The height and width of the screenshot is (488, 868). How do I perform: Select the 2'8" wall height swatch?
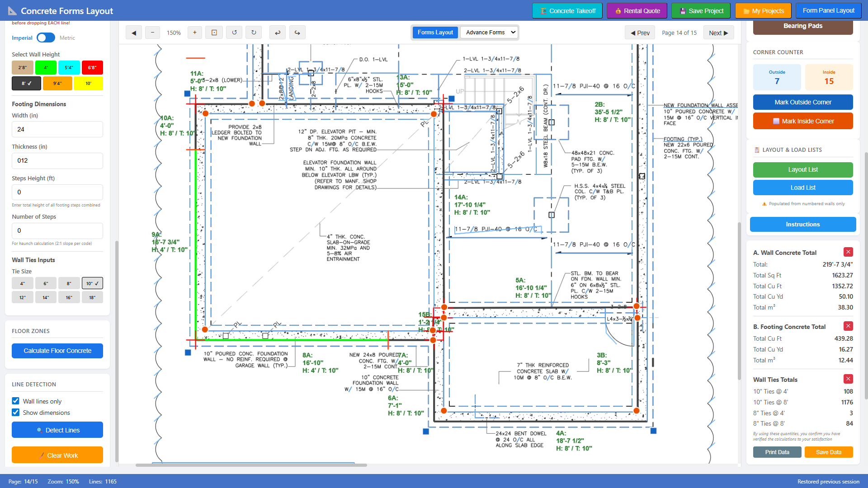(23, 68)
